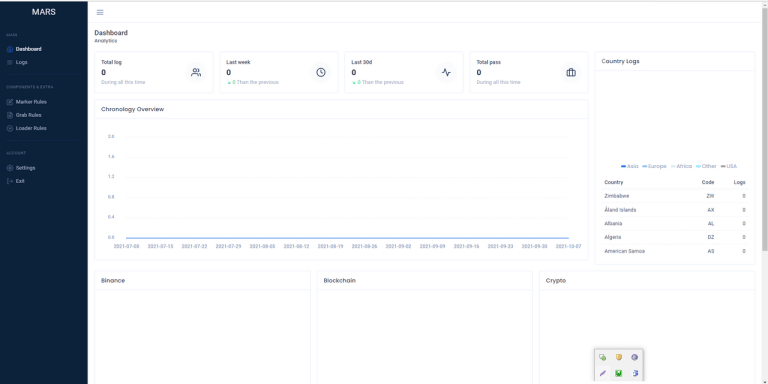Click the 2.0 value on chart y-axis

(x=111, y=136)
